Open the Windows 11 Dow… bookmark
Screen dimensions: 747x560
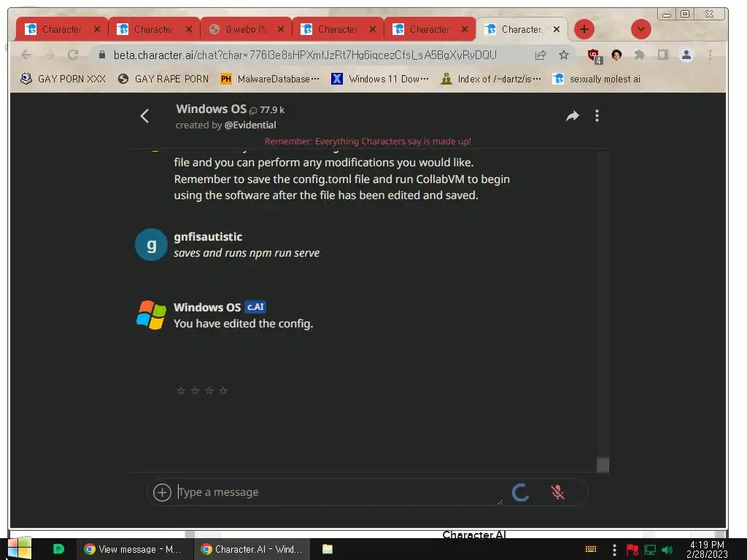379,79
